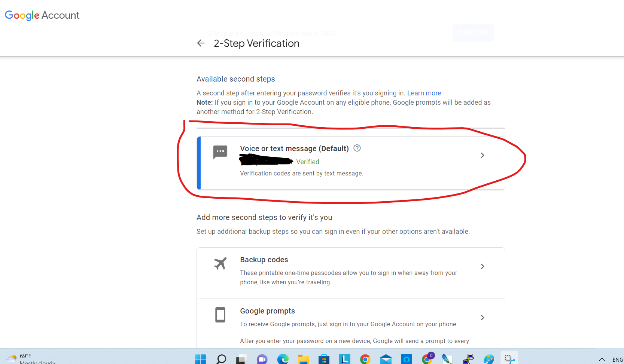624x364 pixels.
Task: Open the blue circle app on taskbar
Action: point(406,359)
